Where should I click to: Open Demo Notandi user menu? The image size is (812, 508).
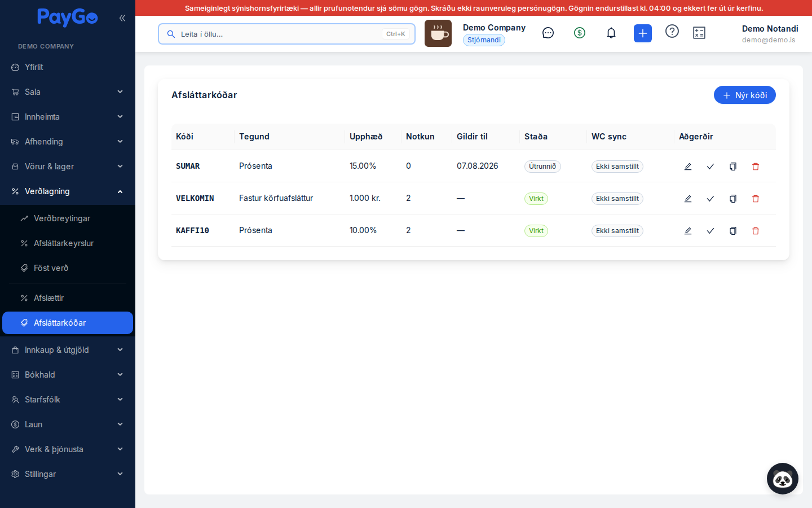click(770, 34)
